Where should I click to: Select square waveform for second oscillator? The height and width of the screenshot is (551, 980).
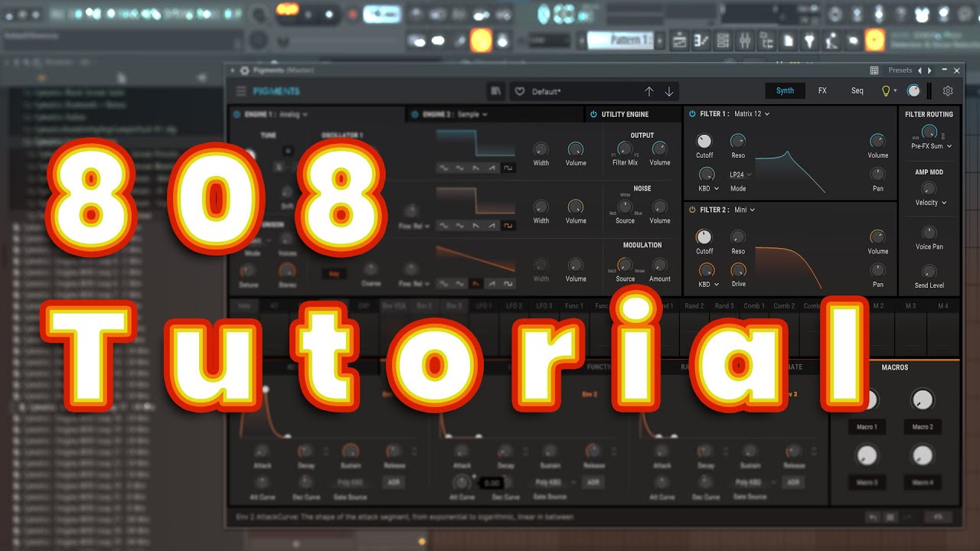(x=508, y=226)
